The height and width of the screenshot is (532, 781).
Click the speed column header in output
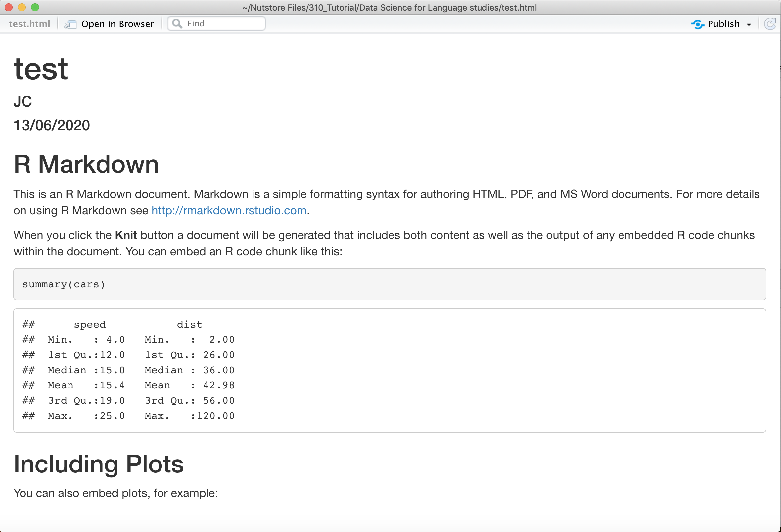pos(90,325)
